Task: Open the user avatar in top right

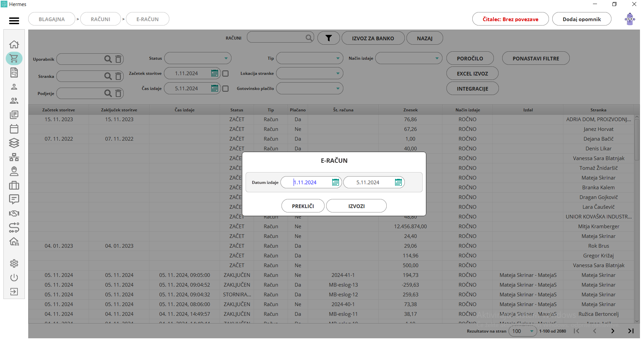Action: pos(630,19)
